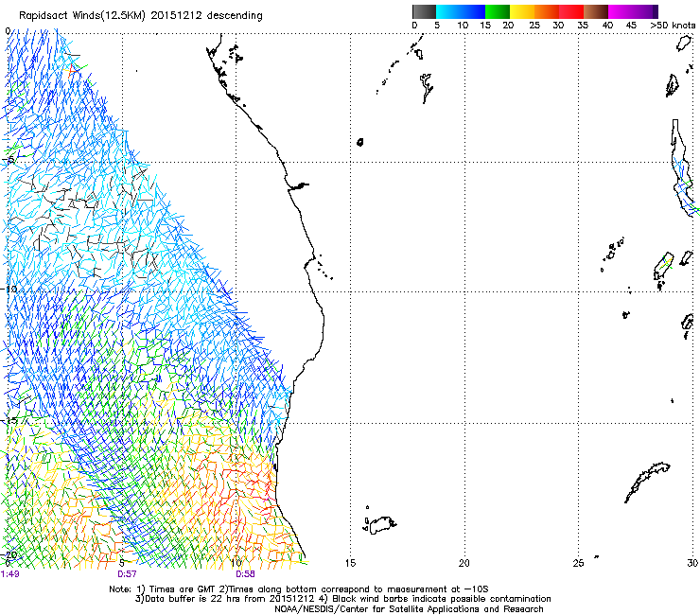Pick the red 30-35 knots legend segment

pos(571,11)
